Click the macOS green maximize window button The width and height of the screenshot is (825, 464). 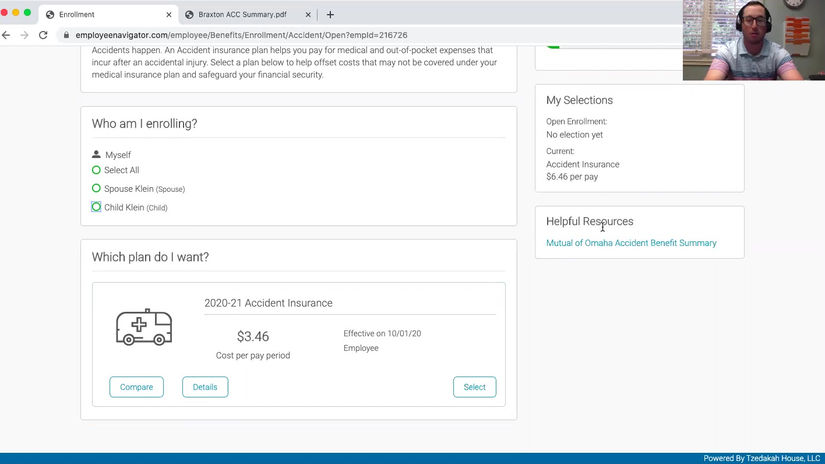pyautogui.click(x=27, y=13)
